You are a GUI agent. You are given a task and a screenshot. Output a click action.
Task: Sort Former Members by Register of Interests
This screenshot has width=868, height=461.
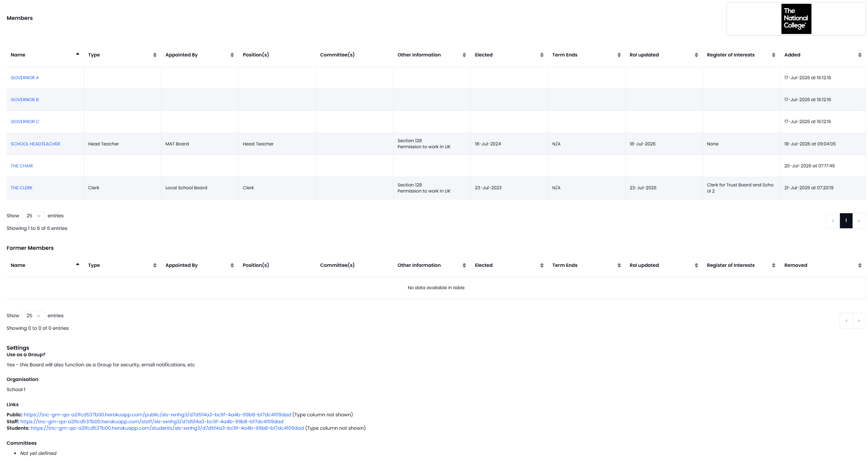[741, 265]
